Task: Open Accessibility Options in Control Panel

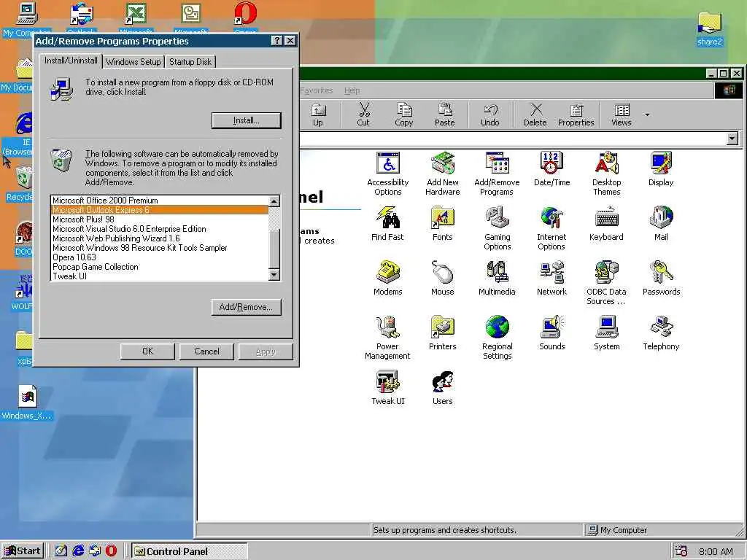Action: [x=388, y=174]
